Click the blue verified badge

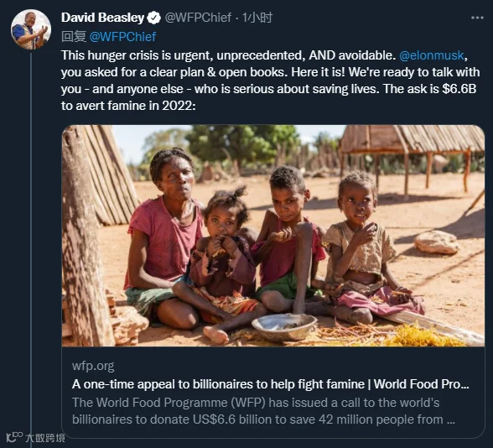pyautogui.click(x=154, y=18)
